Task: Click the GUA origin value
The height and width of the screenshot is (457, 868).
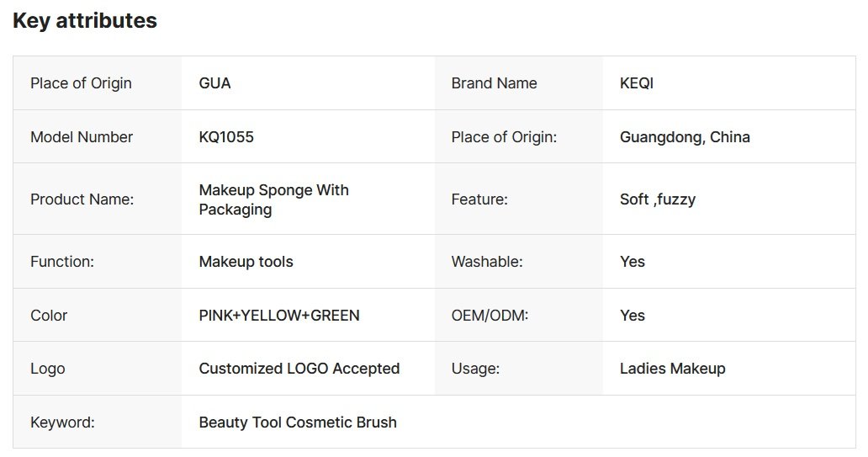Action: click(x=214, y=83)
